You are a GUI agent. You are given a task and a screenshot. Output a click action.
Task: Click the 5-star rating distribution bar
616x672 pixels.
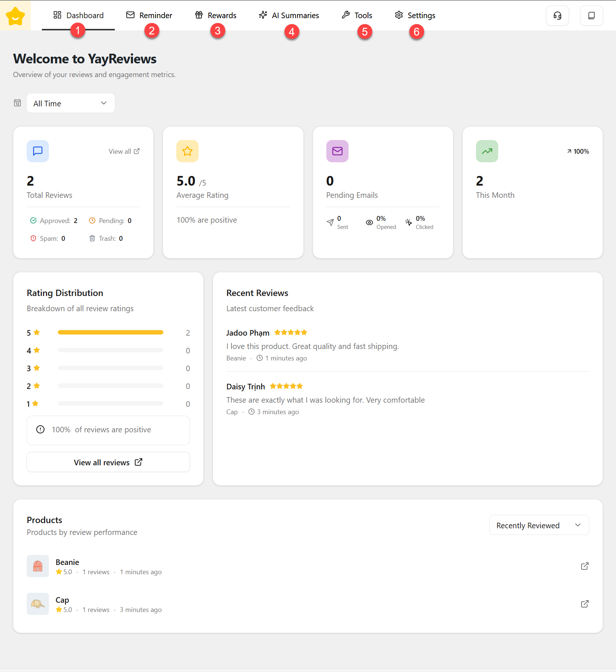(x=110, y=333)
